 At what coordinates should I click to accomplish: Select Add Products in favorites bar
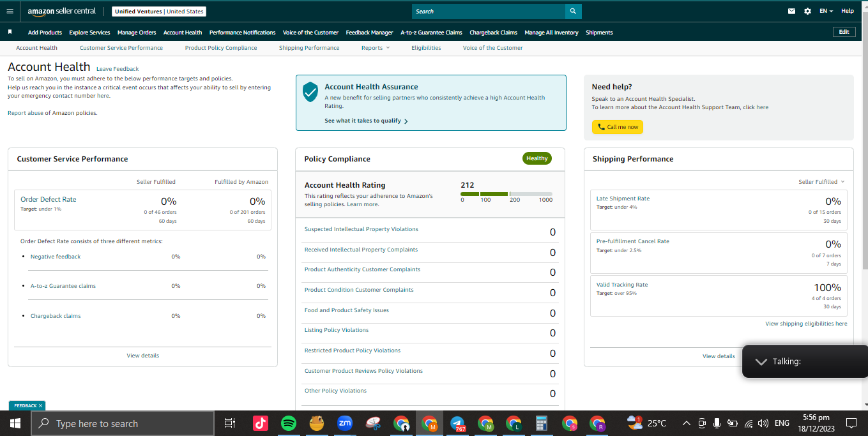coord(45,33)
